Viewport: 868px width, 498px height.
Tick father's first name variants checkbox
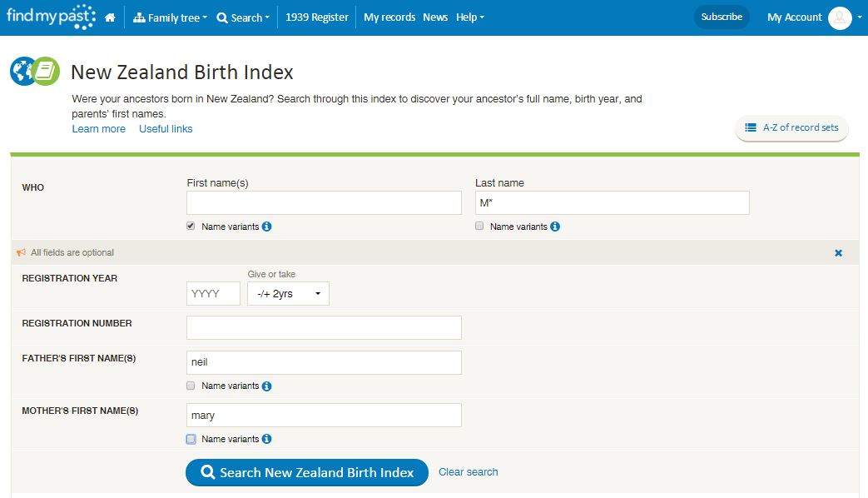191,386
